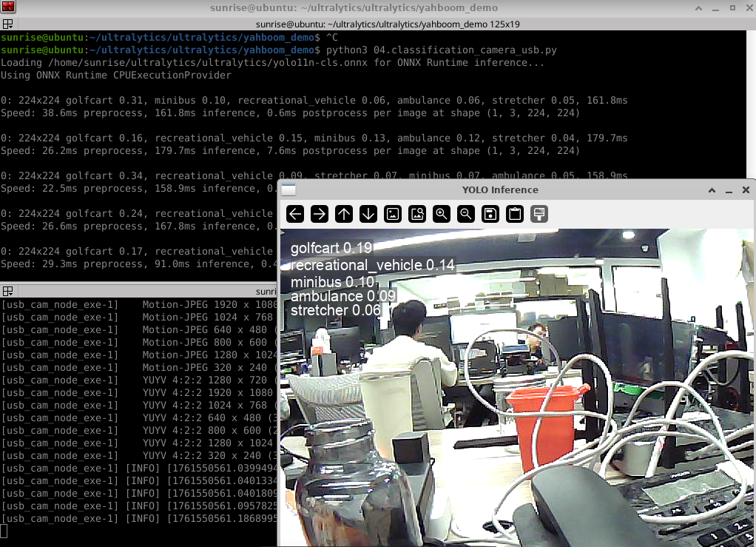Viewport: 756px width, 547px height.
Task: Maximize the main terminal window
Action: click(732, 7)
